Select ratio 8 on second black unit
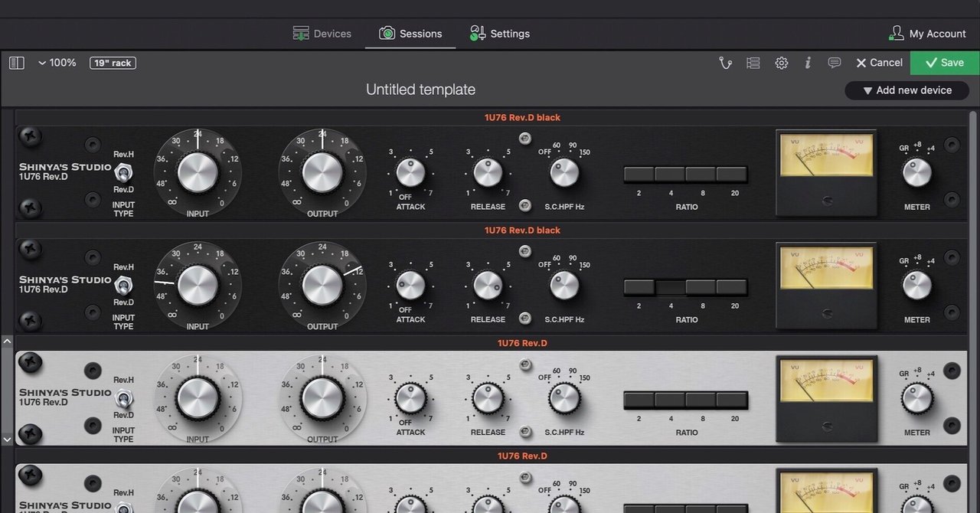Screen dimensions: 980x513 click(701, 287)
